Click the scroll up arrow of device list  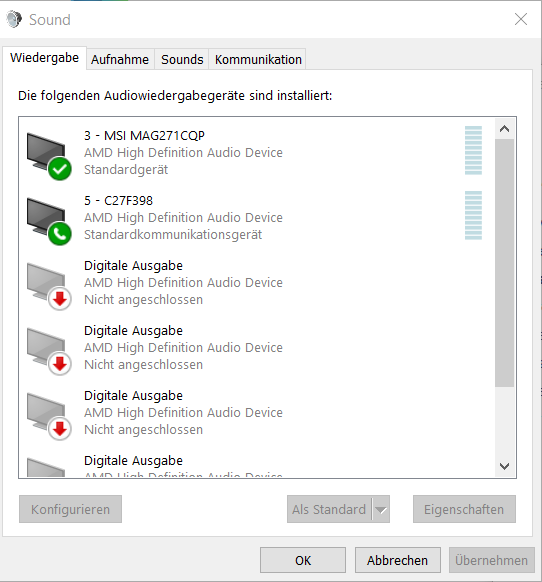click(x=504, y=129)
